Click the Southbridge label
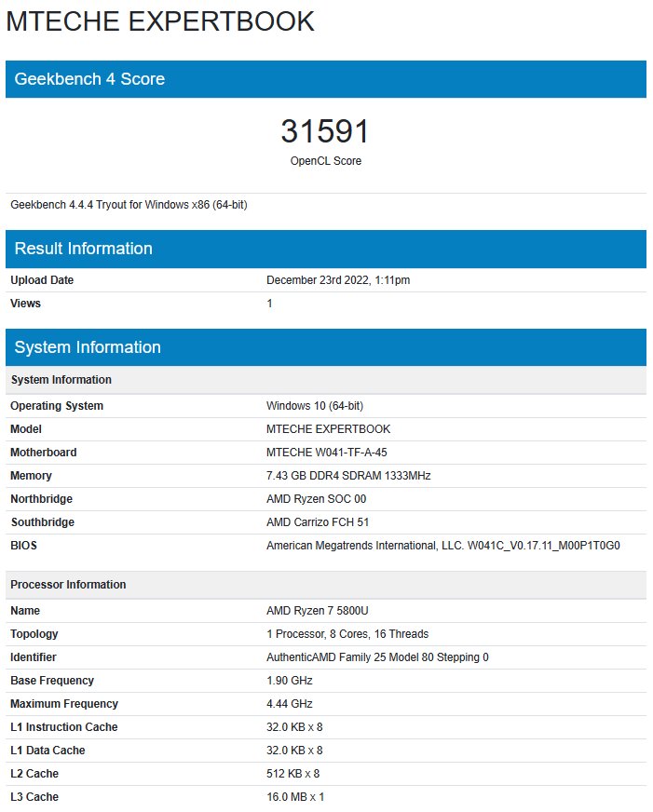The height and width of the screenshot is (812, 653). (x=43, y=522)
